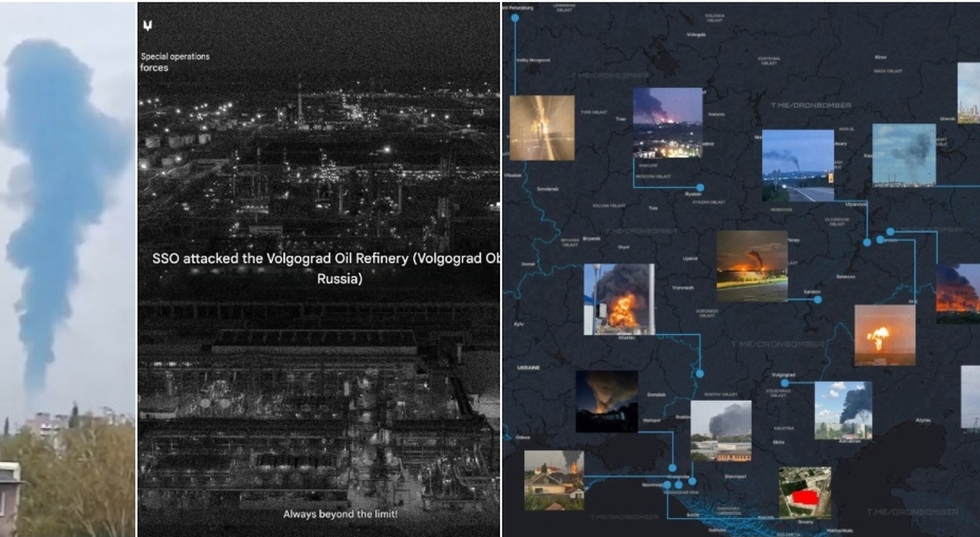This screenshot has height=537, width=980.
Task: Open the orange sunset fire thumbnail near Saratov
Action: pos(752,266)
